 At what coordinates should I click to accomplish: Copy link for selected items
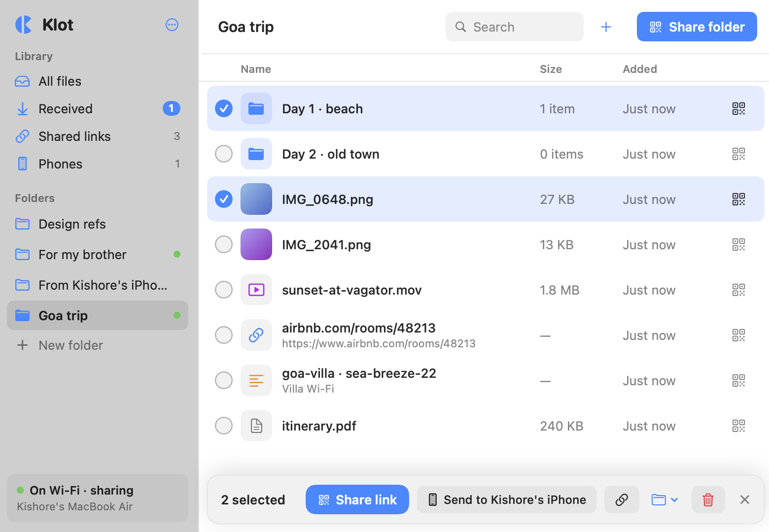622,499
